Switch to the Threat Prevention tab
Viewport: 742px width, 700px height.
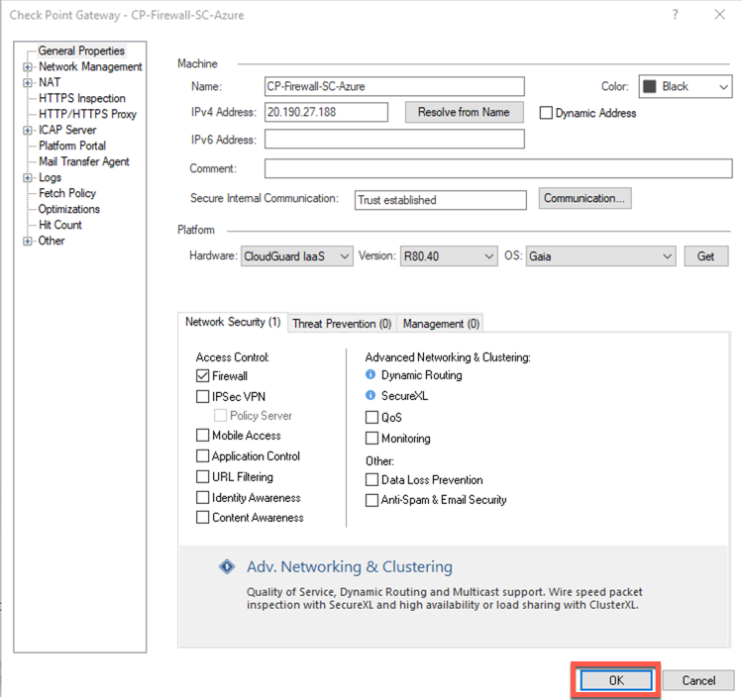(341, 324)
